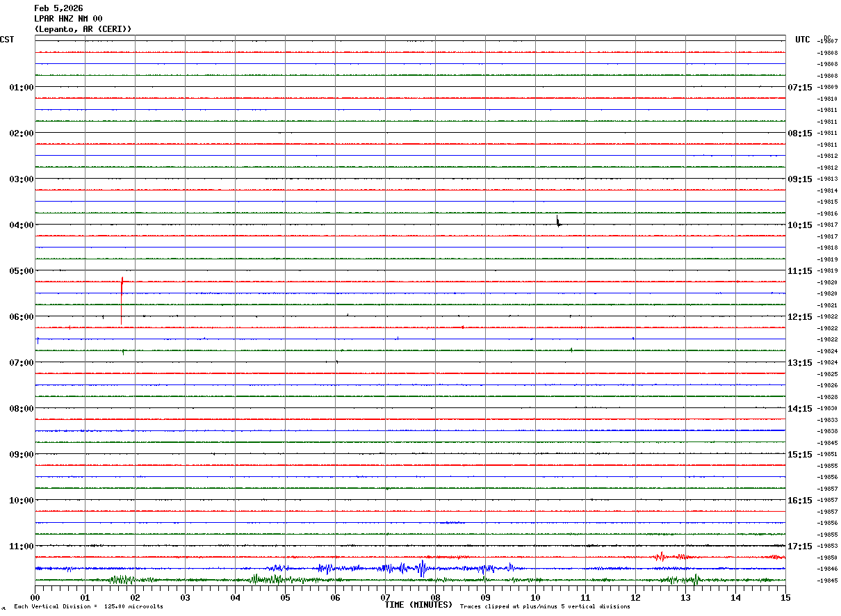The height and width of the screenshot is (616, 841).
Task: Click the date header 'Feb 5,2026'
Action: tap(58, 8)
